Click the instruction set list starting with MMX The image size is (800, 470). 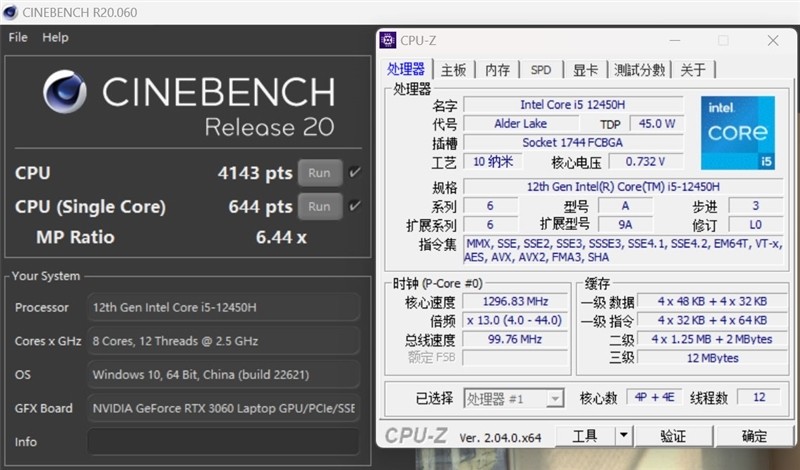[x=623, y=250]
